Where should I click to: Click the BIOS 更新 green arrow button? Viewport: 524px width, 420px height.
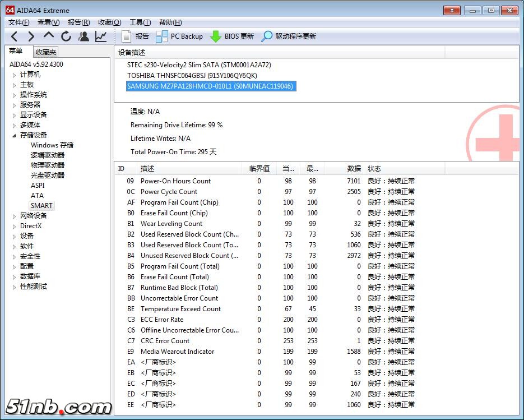232,36
